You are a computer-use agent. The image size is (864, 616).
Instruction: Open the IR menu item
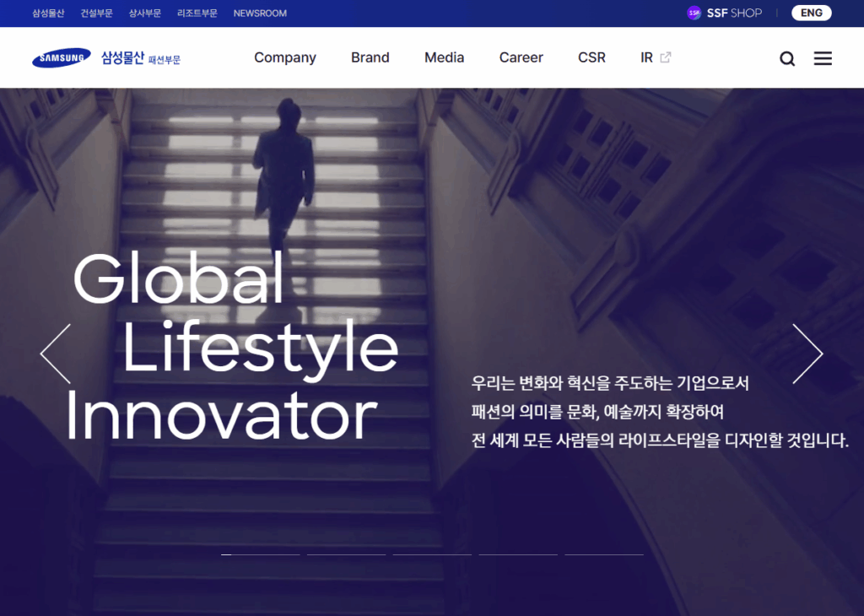pos(647,57)
